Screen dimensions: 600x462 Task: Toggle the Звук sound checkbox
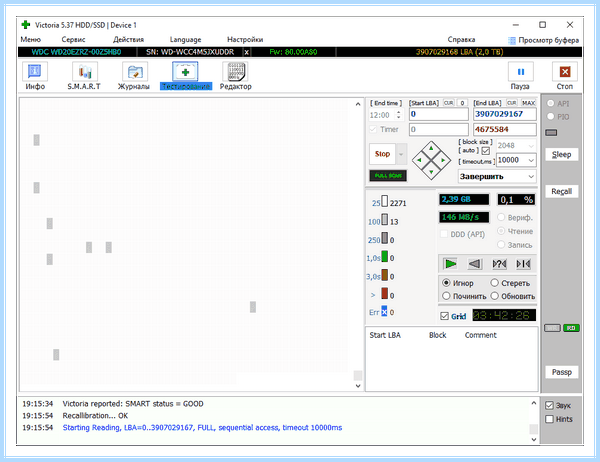[549, 405]
